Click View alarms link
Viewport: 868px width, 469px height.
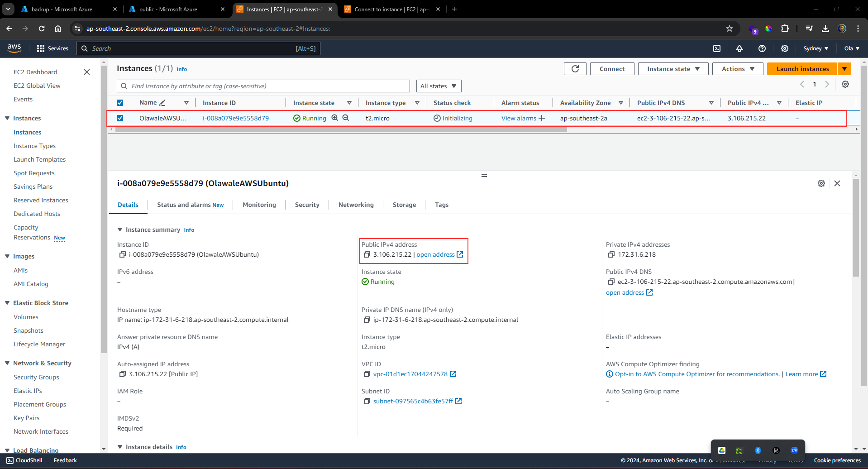coord(519,118)
